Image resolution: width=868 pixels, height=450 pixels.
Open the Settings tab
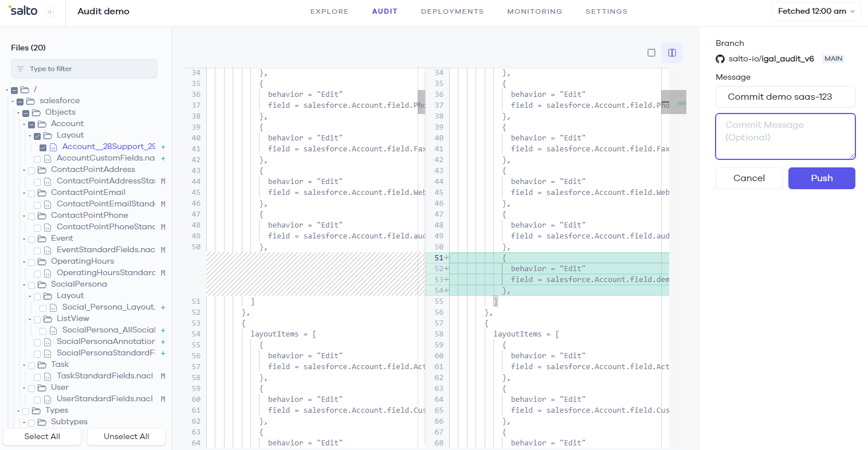(x=606, y=11)
